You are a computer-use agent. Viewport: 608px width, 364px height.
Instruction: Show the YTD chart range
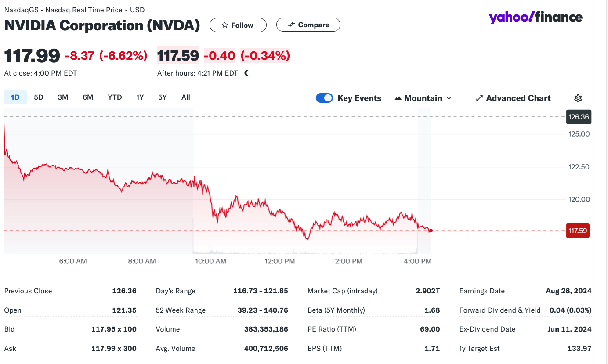pyautogui.click(x=115, y=97)
